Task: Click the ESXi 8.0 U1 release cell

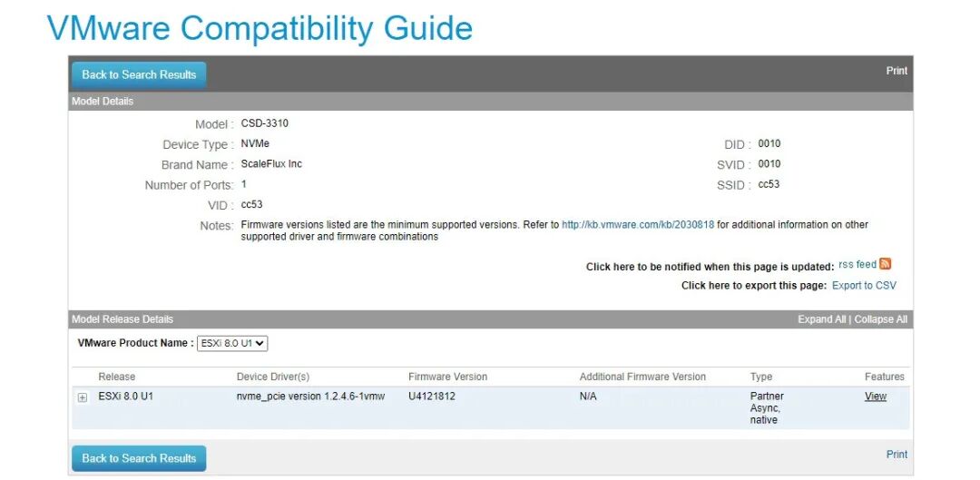Action: 125,397
